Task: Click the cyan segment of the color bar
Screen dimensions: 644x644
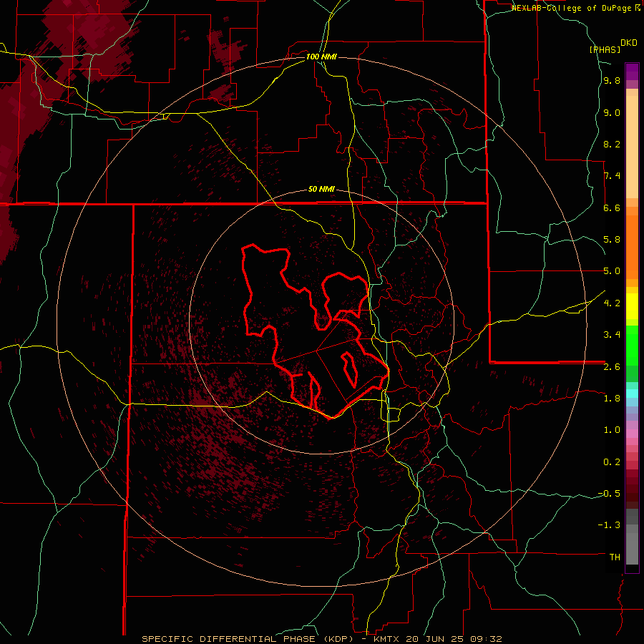Action: (632, 394)
